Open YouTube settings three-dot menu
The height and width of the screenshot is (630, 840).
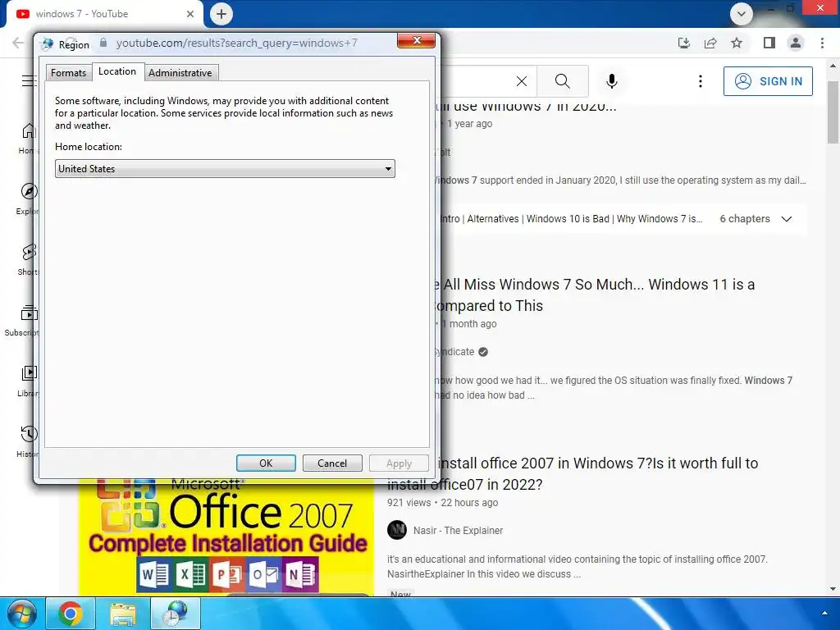pyautogui.click(x=701, y=81)
